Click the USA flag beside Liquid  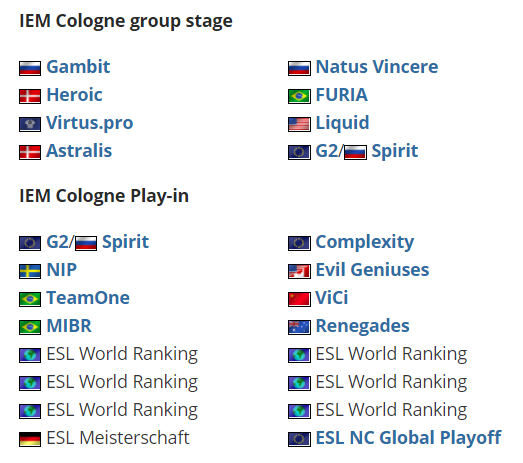299,124
